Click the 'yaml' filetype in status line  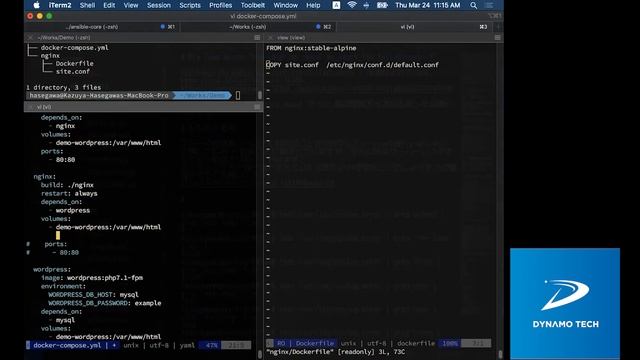click(x=187, y=345)
